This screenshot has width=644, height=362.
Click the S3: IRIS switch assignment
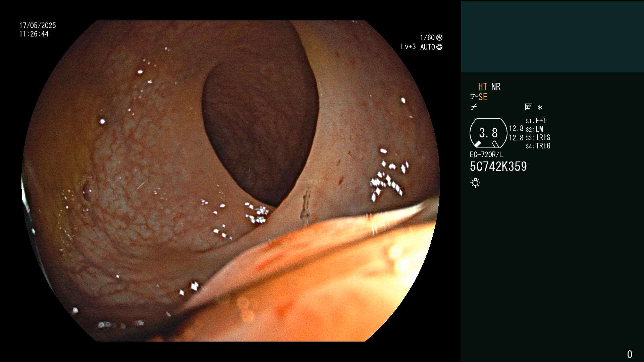pyautogui.click(x=538, y=137)
